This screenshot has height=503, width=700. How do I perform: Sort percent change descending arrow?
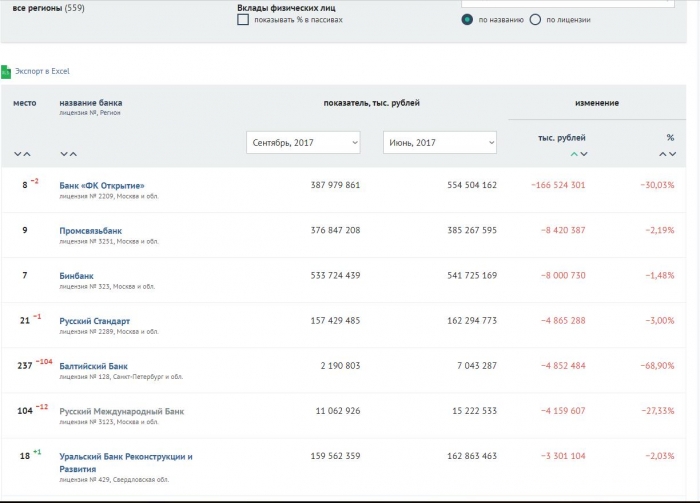click(673, 154)
